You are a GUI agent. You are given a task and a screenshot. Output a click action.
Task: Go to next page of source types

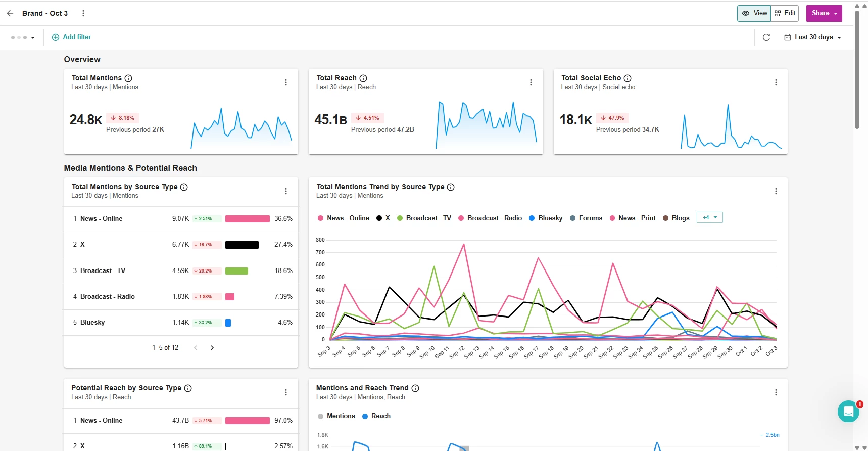212,348
